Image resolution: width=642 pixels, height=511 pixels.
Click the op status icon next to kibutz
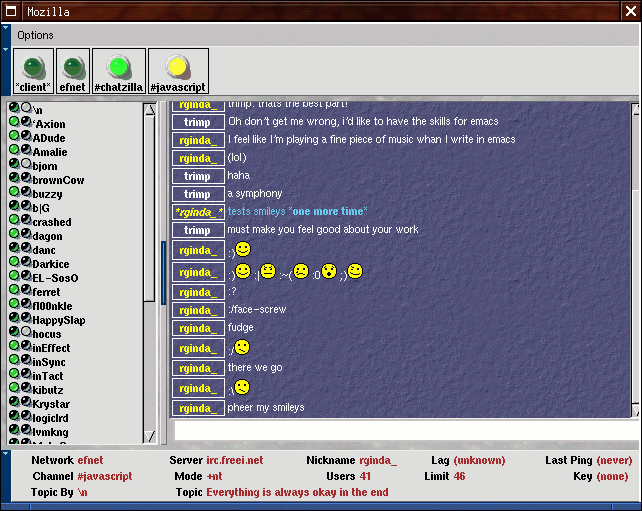[x=14, y=387]
